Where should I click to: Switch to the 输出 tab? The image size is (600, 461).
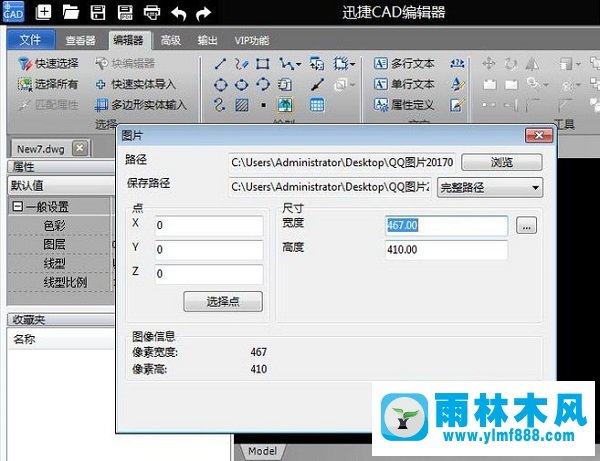point(208,40)
